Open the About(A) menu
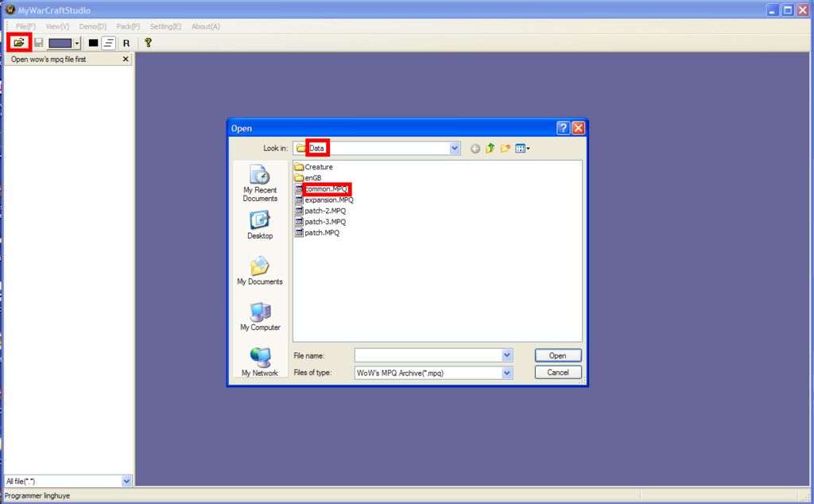814x504 pixels. pos(206,26)
